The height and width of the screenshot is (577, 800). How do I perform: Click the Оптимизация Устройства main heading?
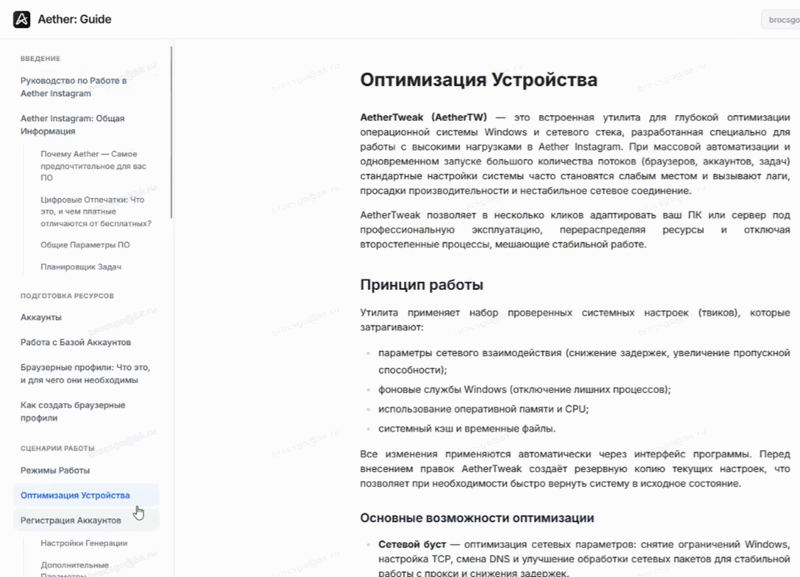point(479,80)
